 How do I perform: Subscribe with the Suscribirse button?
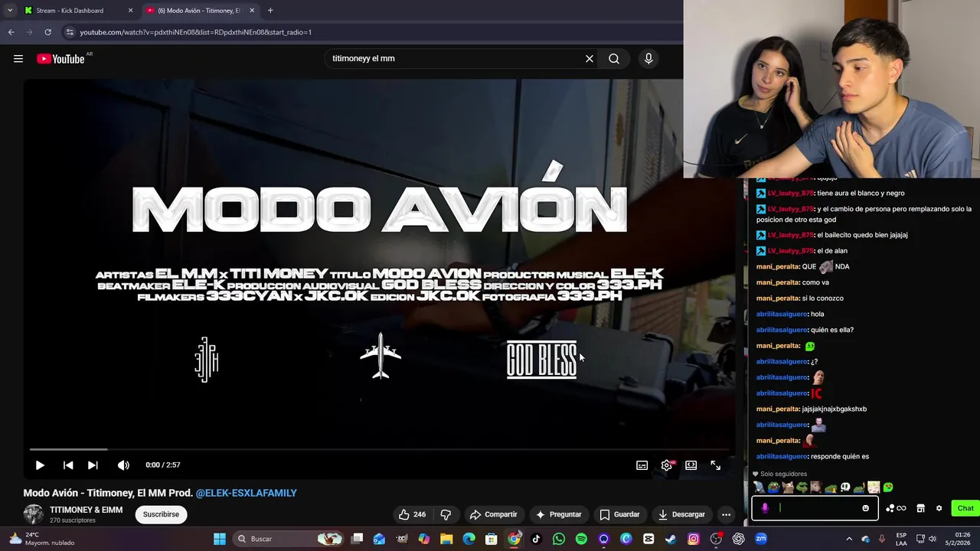point(161,514)
